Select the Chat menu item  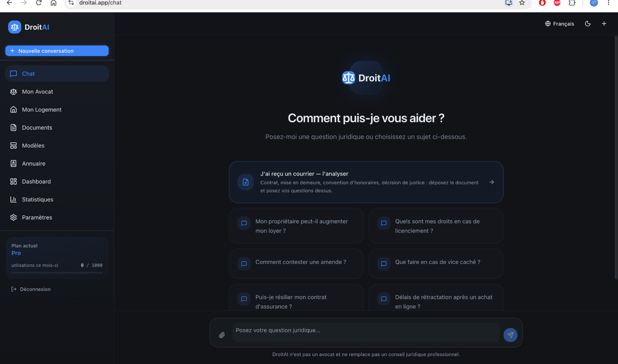[x=57, y=74]
